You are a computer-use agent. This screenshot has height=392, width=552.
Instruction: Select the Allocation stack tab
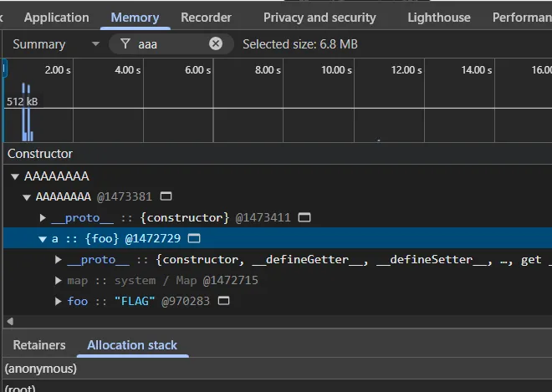tap(132, 344)
